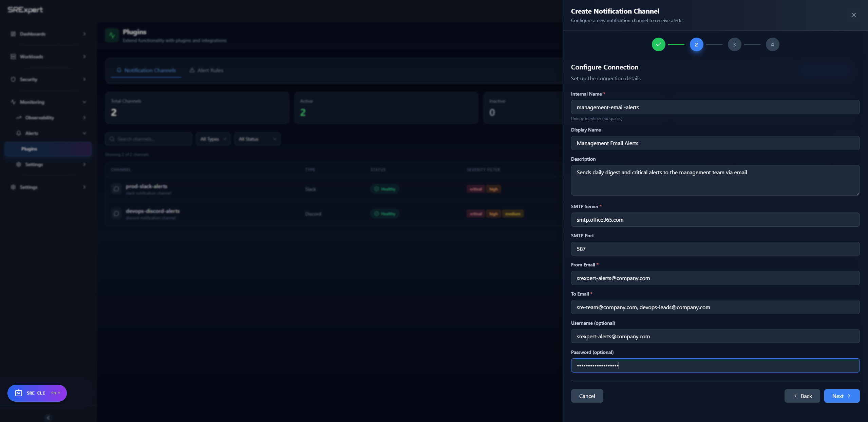Open the All Status filter dropdown
The height and width of the screenshot is (422, 868).
point(257,139)
